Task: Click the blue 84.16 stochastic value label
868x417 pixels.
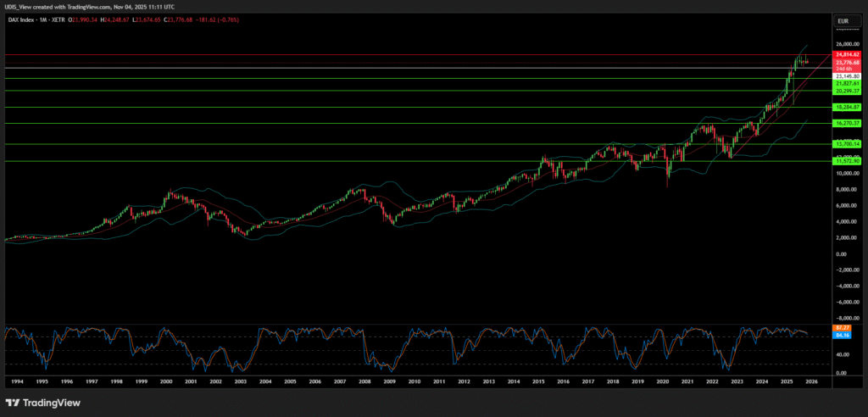Action: (x=843, y=335)
